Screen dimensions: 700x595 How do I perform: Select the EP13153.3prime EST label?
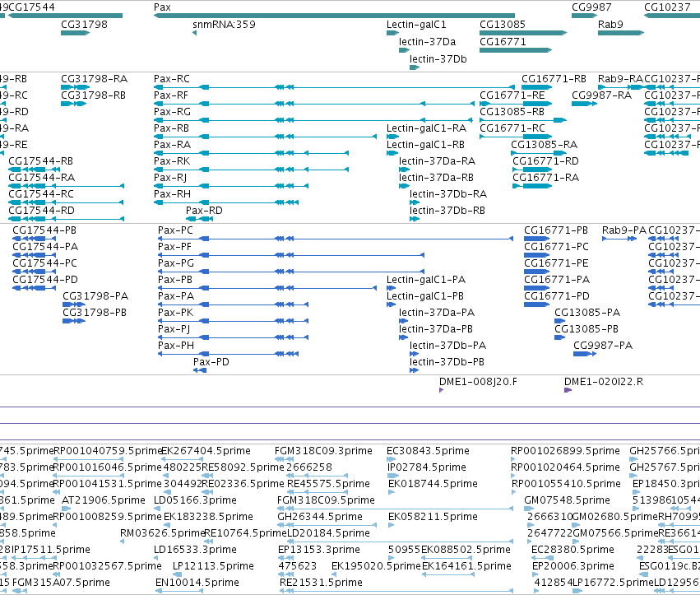point(319,550)
